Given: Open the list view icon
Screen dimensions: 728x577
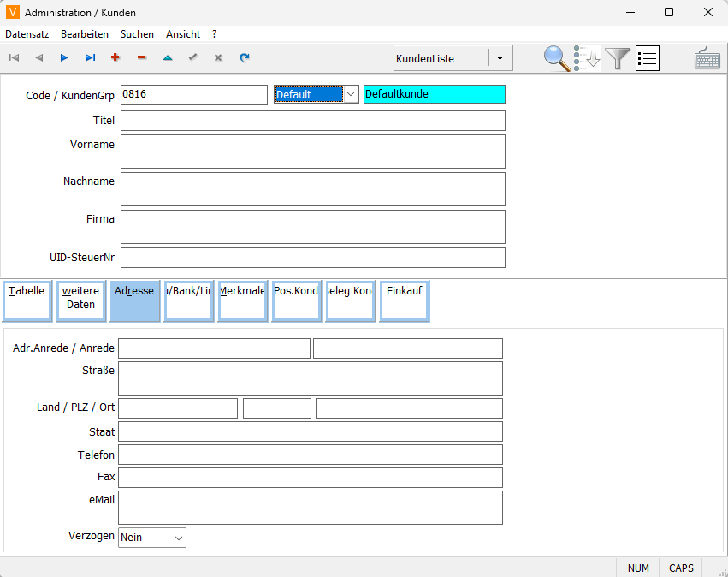Looking at the screenshot, I should click(x=648, y=58).
